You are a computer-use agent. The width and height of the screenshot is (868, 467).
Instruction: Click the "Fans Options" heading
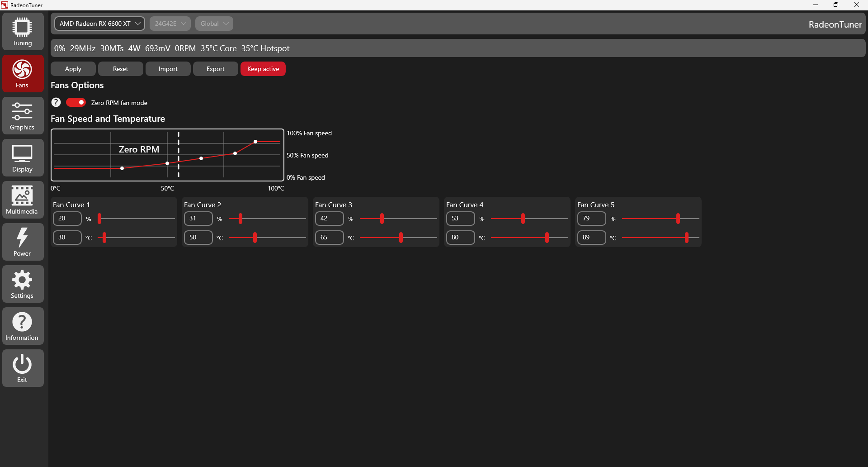(77, 85)
